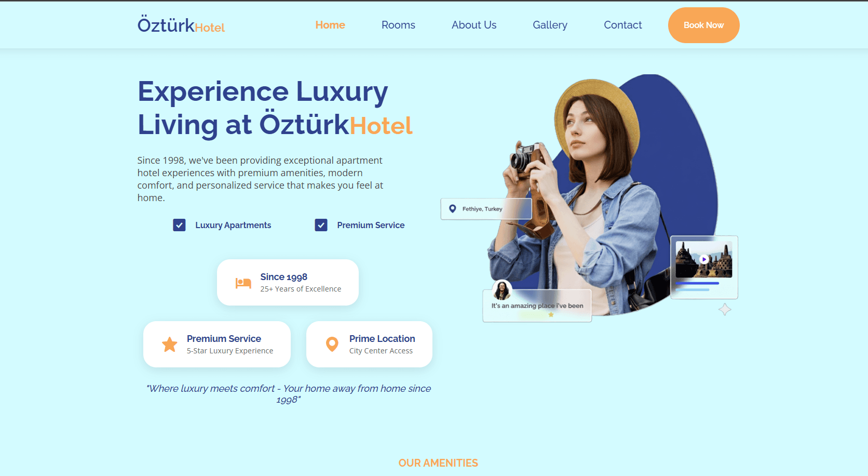Click the bed icon in Since 1998 card
This screenshot has height=476, width=868.
[243, 283]
